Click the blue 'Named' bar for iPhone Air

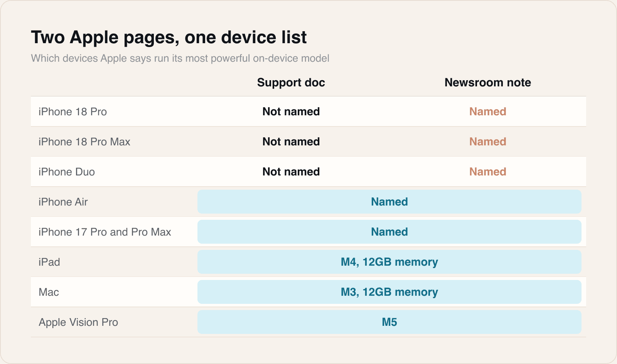pos(389,202)
